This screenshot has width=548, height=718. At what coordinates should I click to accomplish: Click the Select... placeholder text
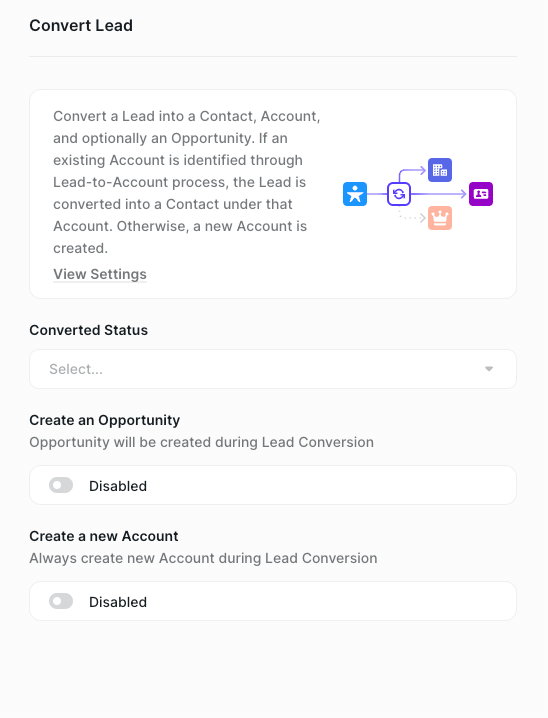pyautogui.click(x=76, y=369)
